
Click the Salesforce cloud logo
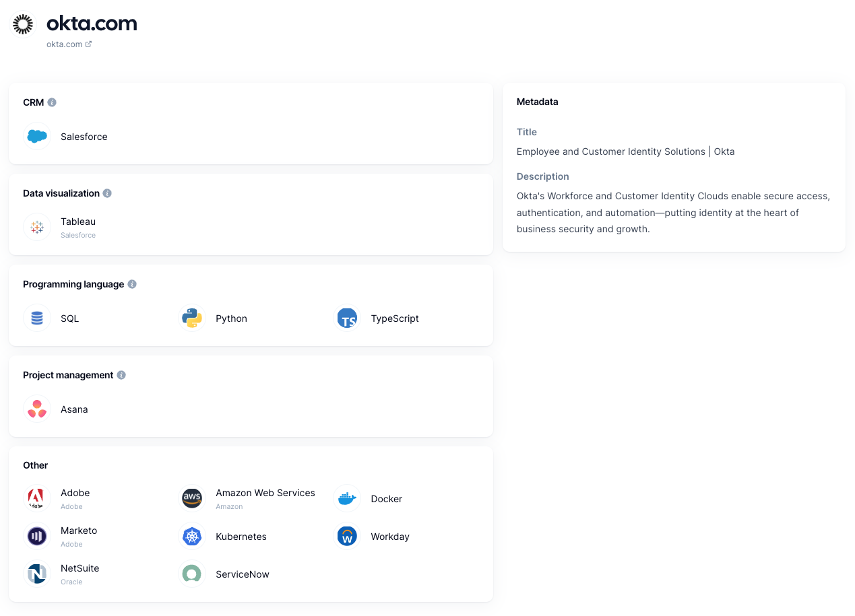37,137
